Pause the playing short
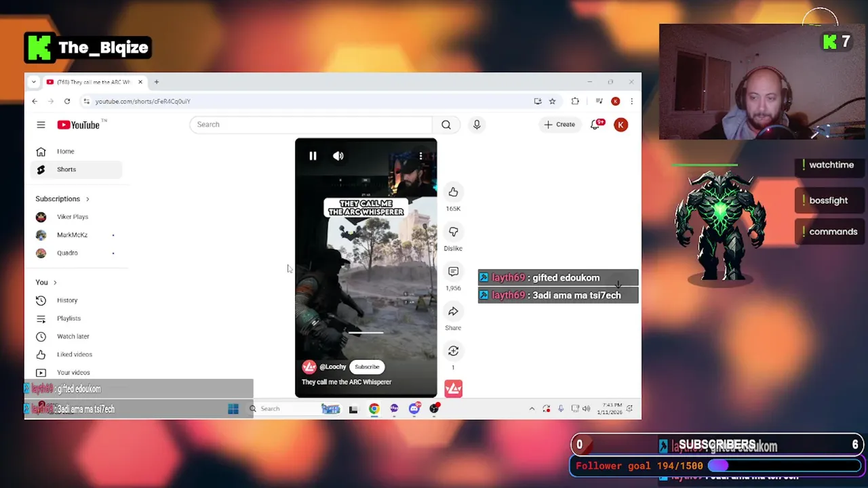 coord(313,156)
